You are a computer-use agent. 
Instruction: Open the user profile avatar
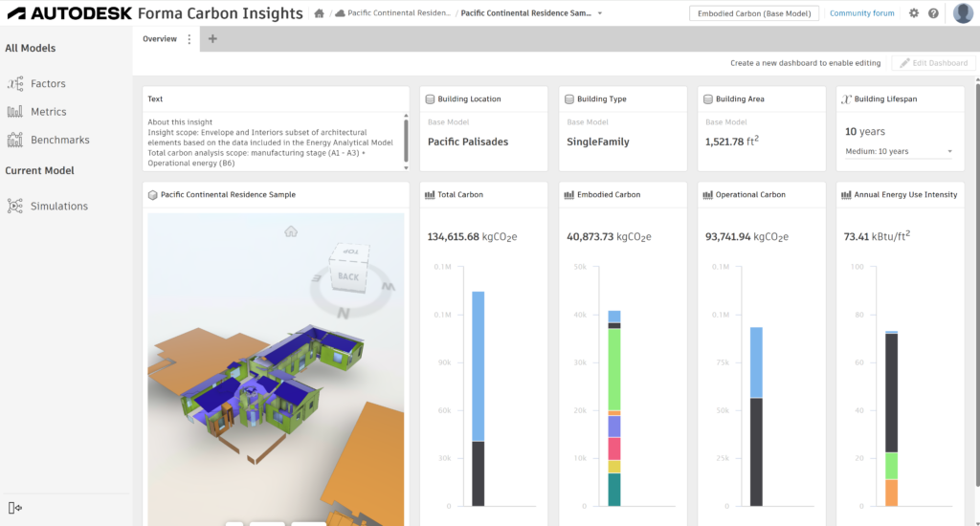click(x=963, y=13)
